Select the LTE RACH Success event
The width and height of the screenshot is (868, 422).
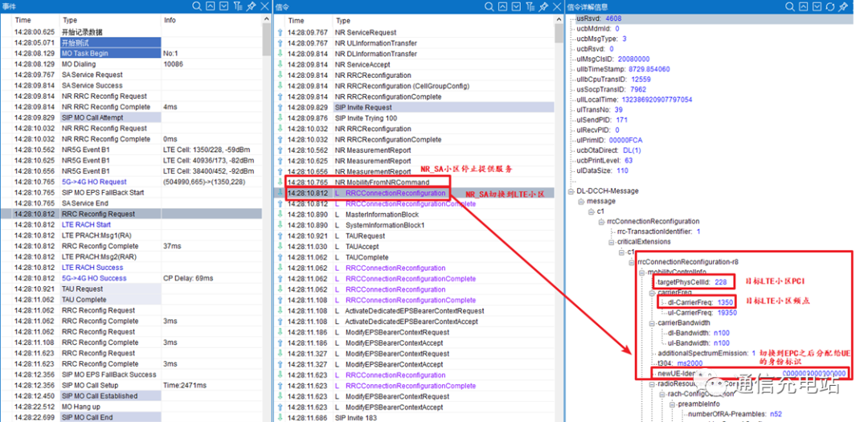click(131, 268)
